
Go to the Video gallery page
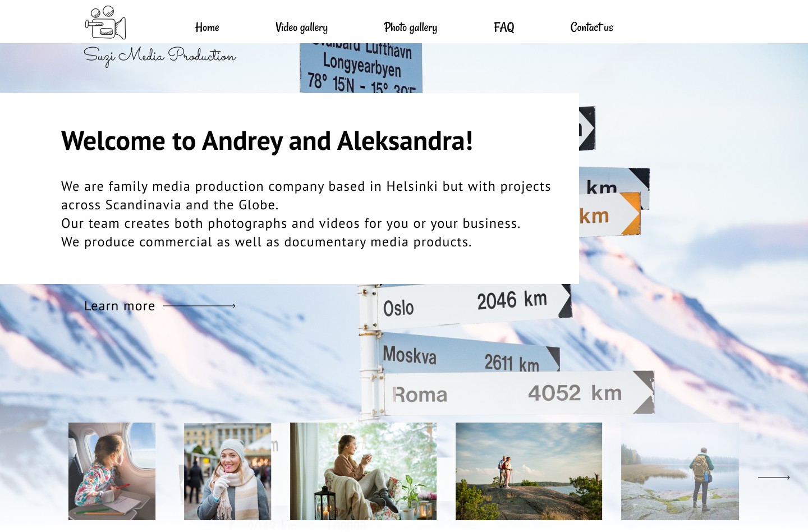point(301,27)
